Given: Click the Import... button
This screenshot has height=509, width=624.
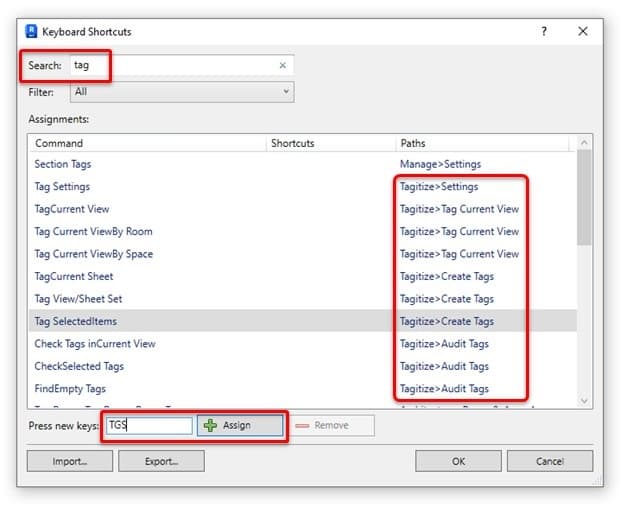Looking at the screenshot, I should [70, 461].
